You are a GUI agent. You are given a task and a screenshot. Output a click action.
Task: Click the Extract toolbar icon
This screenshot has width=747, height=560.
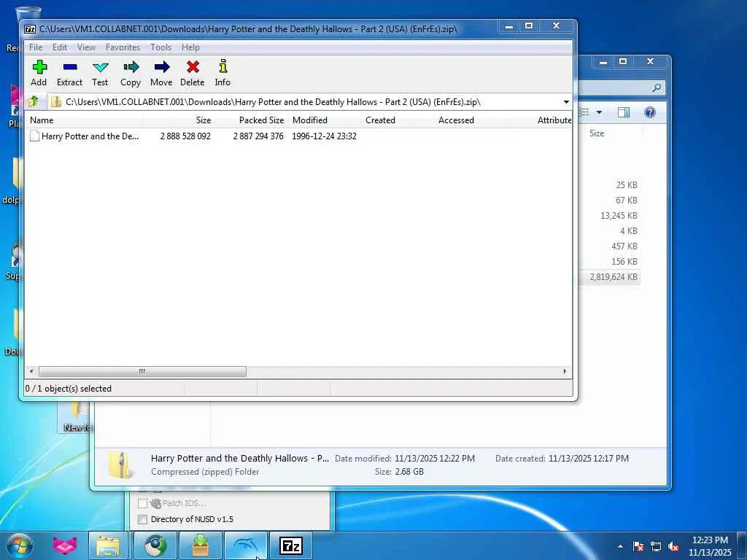click(69, 73)
